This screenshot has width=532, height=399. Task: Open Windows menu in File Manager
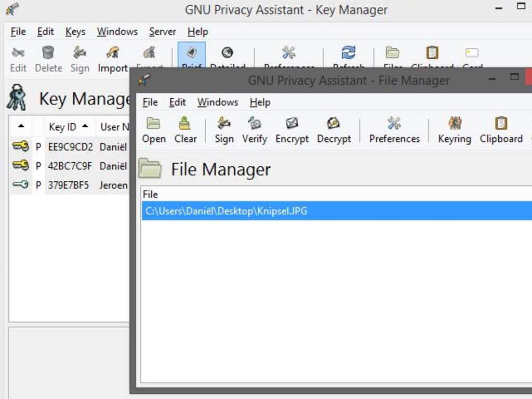pos(218,102)
